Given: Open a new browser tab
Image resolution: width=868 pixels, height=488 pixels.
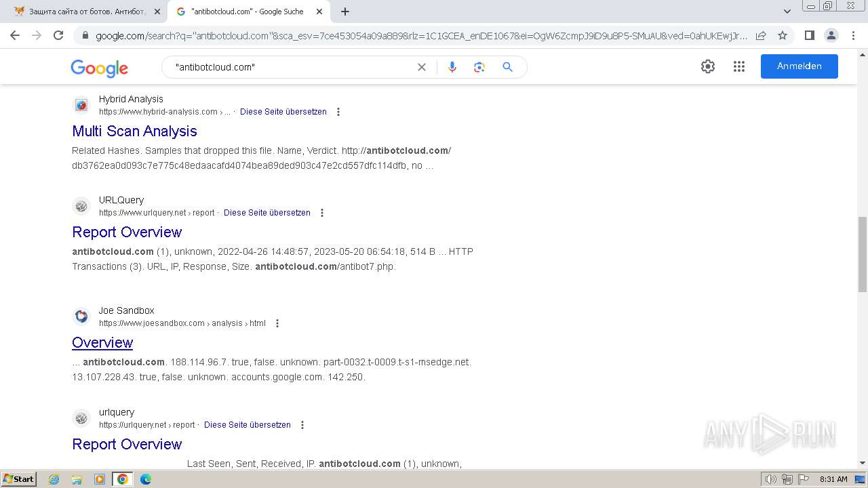Looking at the screenshot, I should click(345, 12).
